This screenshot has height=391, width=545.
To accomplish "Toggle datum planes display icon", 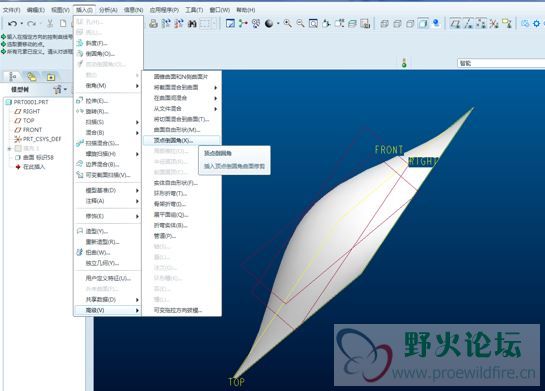I will (455, 24).
